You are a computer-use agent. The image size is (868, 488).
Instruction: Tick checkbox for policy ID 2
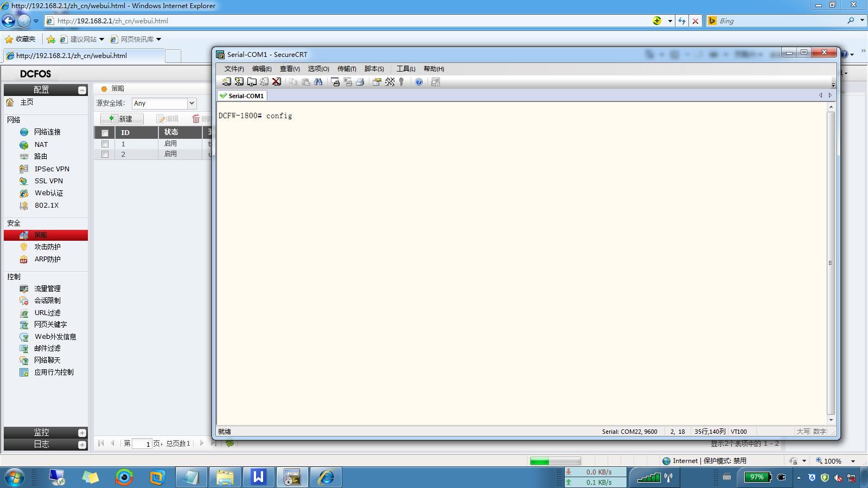coord(105,155)
